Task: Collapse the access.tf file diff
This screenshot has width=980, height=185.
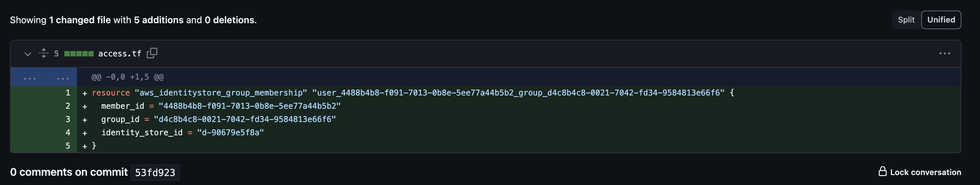Action: point(28,54)
